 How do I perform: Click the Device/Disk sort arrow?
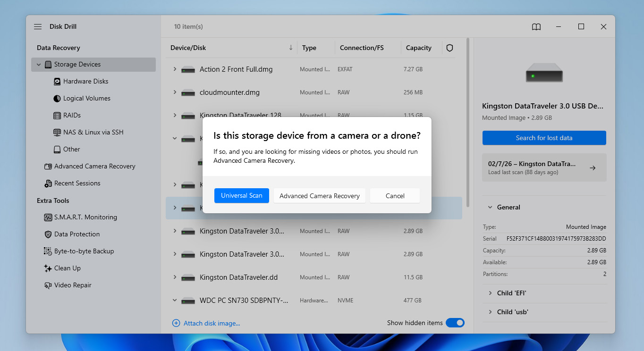point(291,48)
